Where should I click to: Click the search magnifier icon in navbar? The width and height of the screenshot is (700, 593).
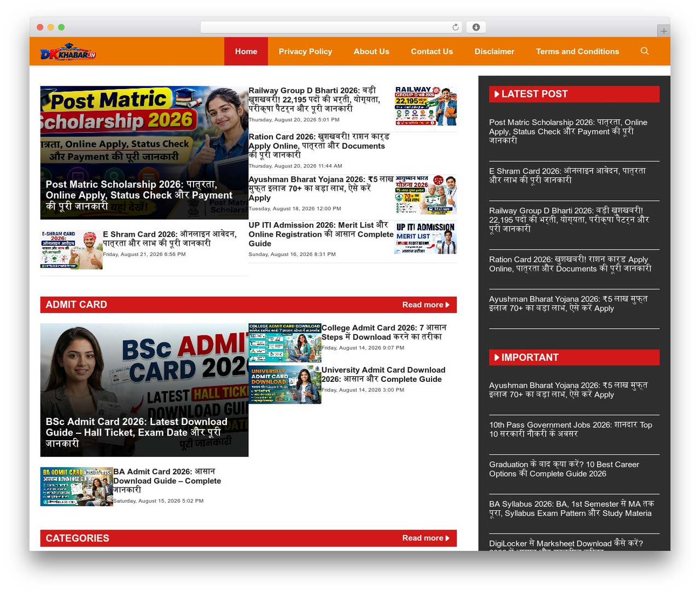click(645, 51)
